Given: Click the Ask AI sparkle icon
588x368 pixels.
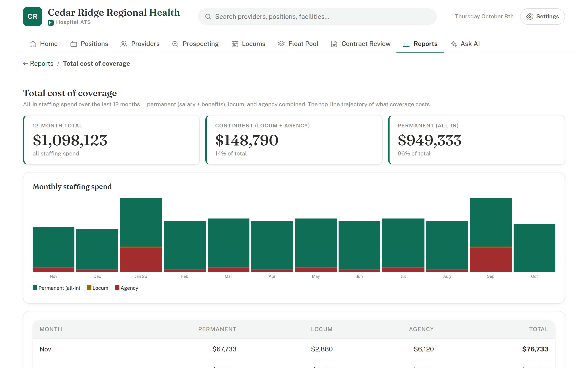Looking at the screenshot, I should pos(454,44).
